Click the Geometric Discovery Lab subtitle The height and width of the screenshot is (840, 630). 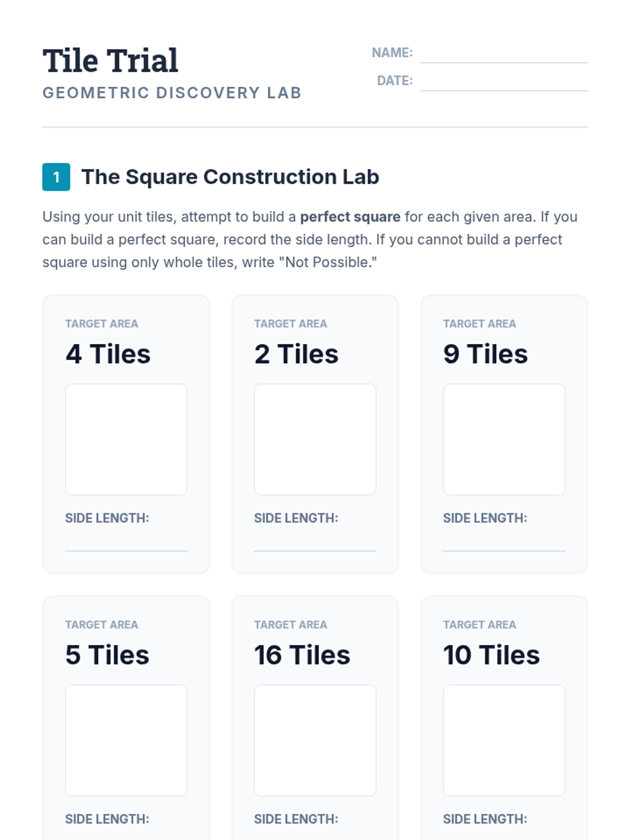[x=172, y=93]
